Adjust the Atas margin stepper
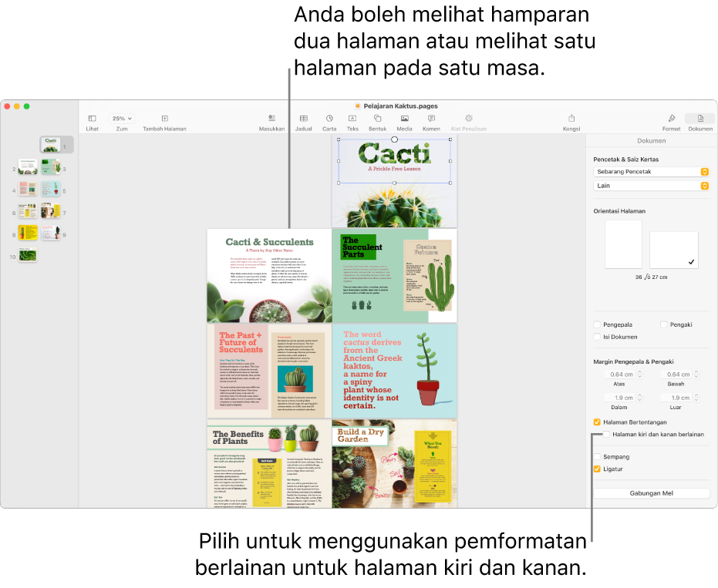Viewport: 718px width, 588px height. coord(639,375)
